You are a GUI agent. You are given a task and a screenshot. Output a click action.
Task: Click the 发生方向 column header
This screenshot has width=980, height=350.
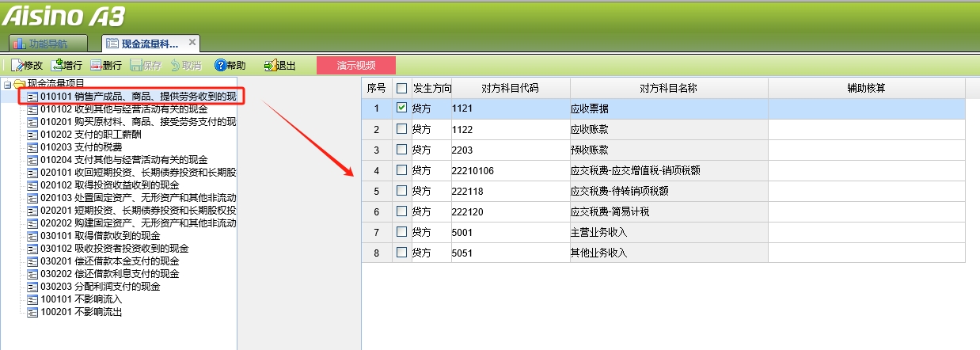click(431, 88)
